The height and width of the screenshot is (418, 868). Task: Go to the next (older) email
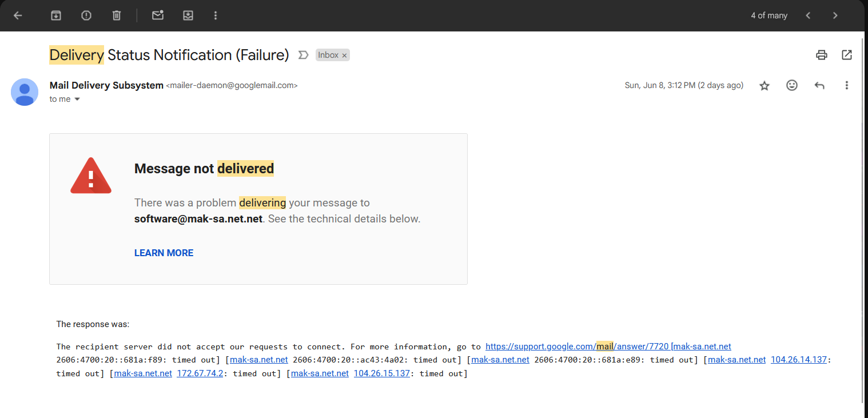click(835, 15)
